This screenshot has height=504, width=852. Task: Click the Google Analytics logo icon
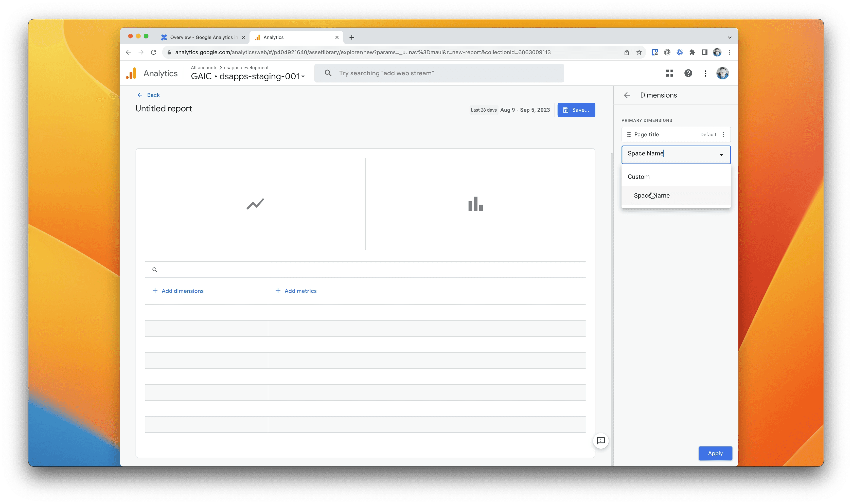[131, 73]
